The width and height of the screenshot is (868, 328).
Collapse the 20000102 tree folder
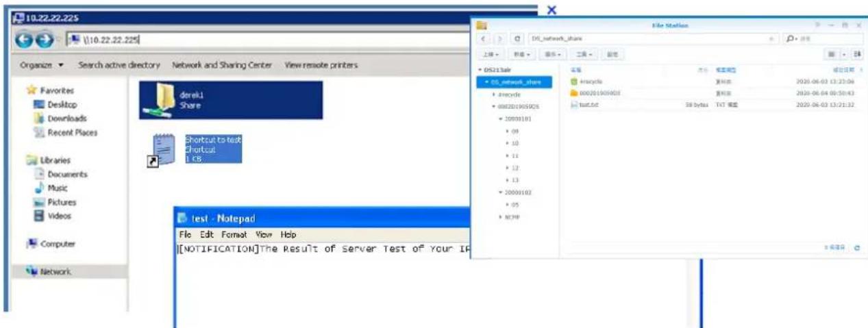pyautogui.click(x=501, y=192)
